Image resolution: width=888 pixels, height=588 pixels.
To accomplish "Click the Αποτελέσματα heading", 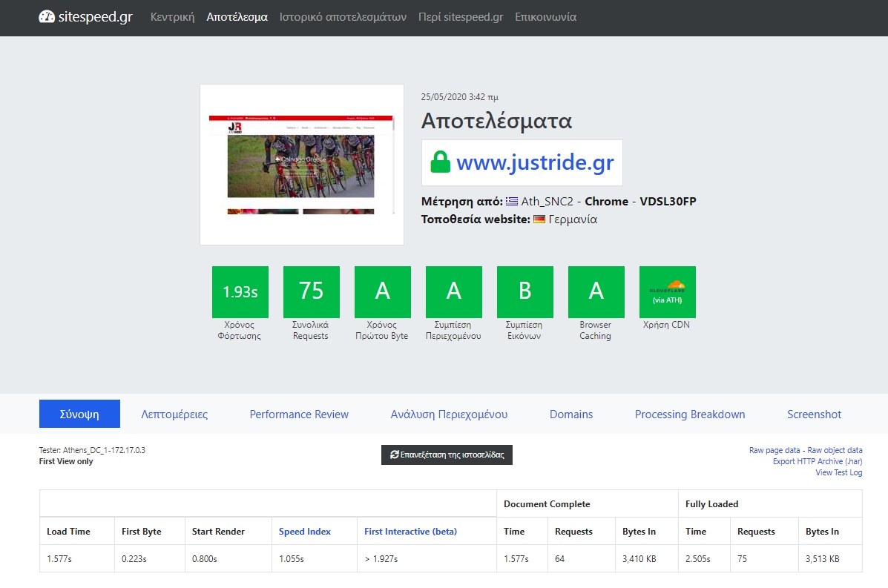I will click(x=496, y=121).
